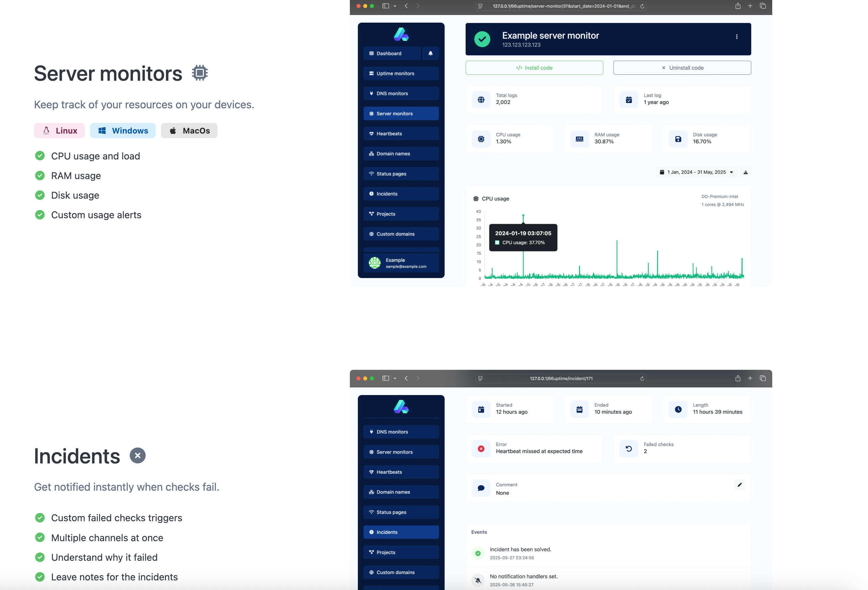Open the three-dot menu on the Example server monitor header
The image size is (868, 590).
tap(736, 37)
